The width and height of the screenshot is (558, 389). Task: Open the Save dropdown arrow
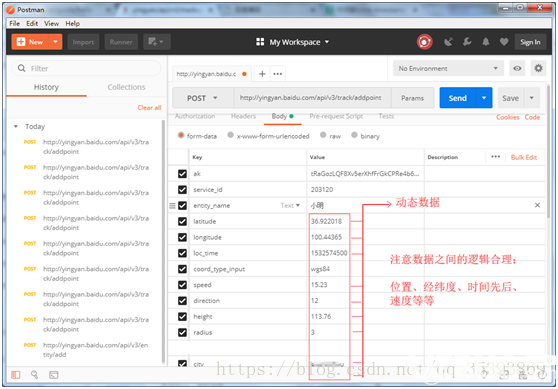[x=532, y=98]
